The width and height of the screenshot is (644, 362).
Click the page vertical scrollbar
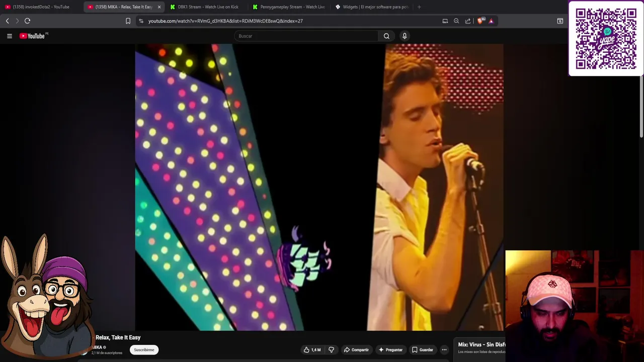click(641, 90)
